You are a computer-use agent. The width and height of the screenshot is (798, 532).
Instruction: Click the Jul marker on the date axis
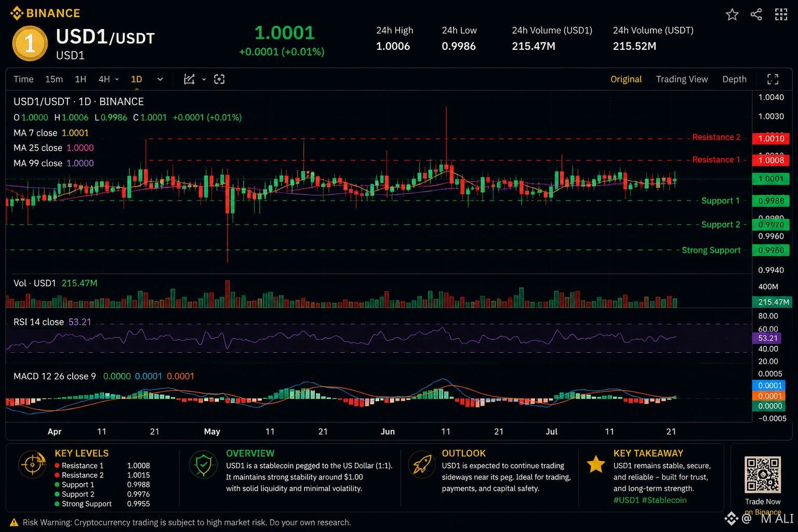[x=552, y=431]
